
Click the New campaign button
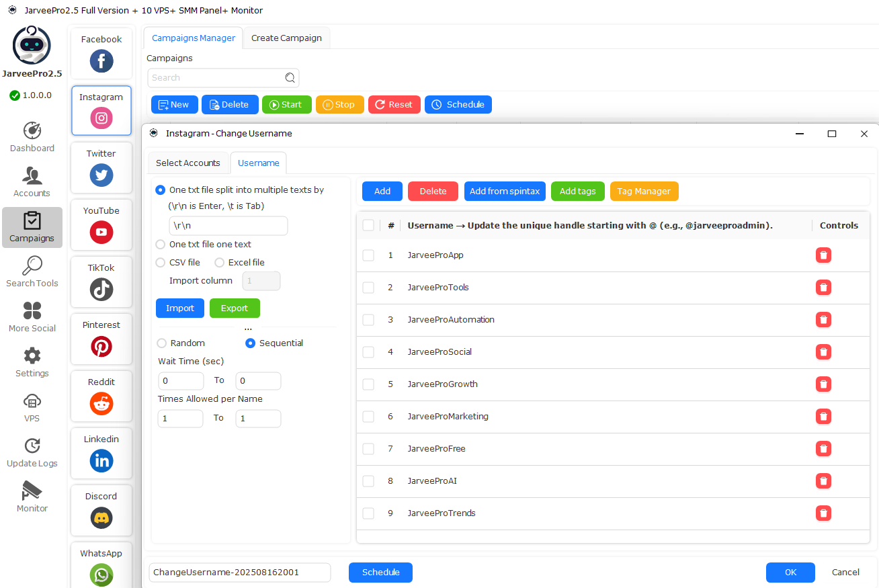pyautogui.click(x=175, y=105)
